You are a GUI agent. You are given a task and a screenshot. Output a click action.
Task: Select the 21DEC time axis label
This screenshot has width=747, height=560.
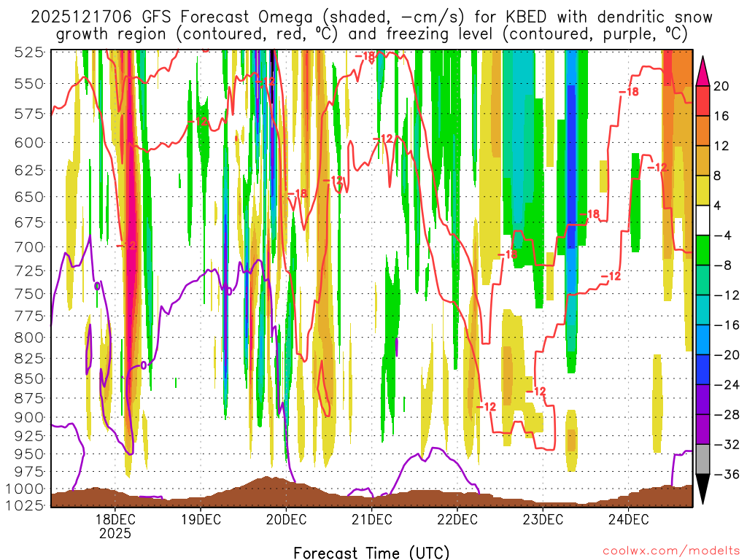tap(371, 519)
